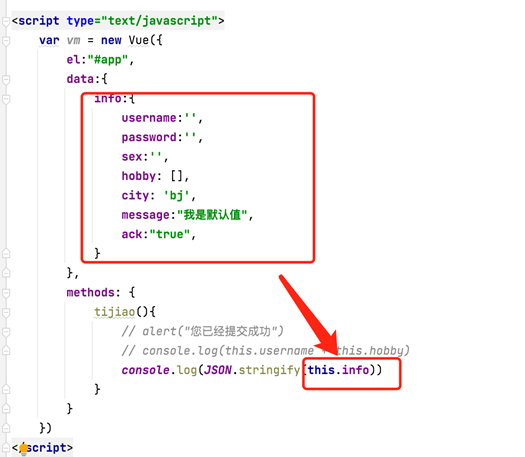The height and width of the screenshot is (457, 525).
Task: Click the "text/javascript" string value
Action: click(159, 21)
